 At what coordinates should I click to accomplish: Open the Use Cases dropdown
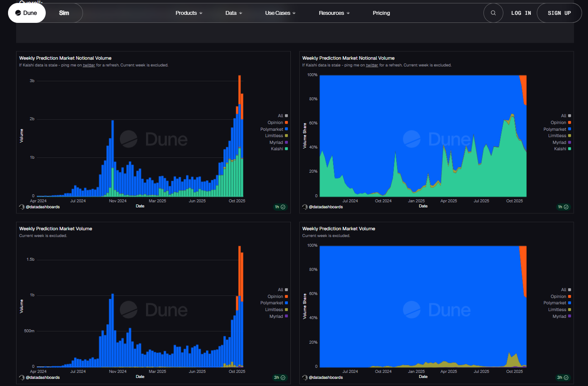(280, 13)
